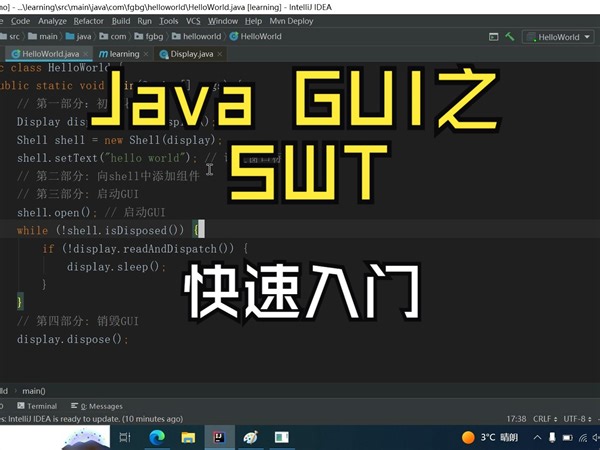Select the main breadcrumb folder
The width and height of the screenshot is (600, 450).
[43, 36]
